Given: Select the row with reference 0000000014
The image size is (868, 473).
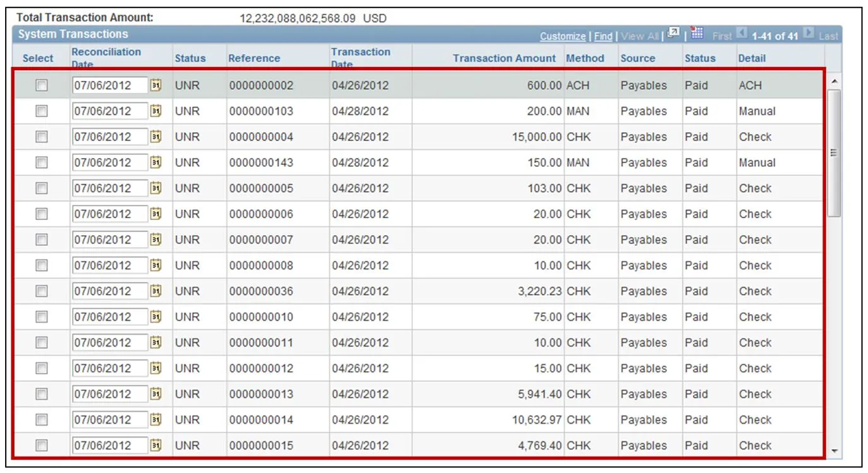Looking at the screenshot, I should point(42,420).
